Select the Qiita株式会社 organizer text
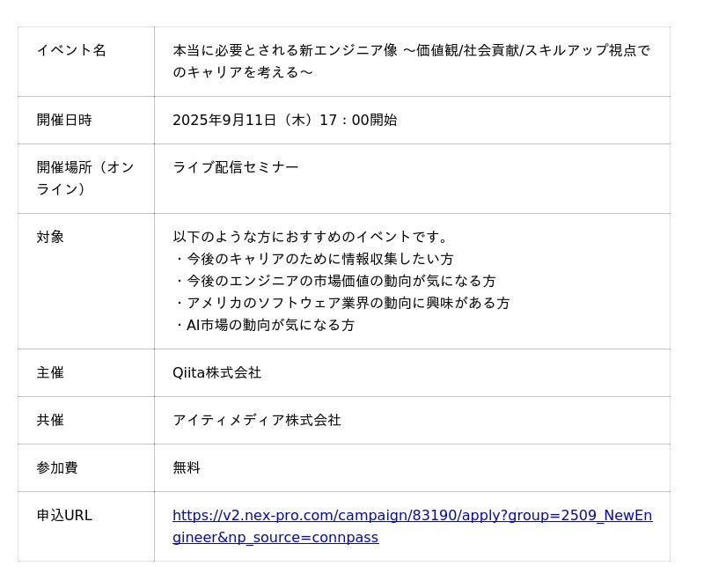 [216, 372]
